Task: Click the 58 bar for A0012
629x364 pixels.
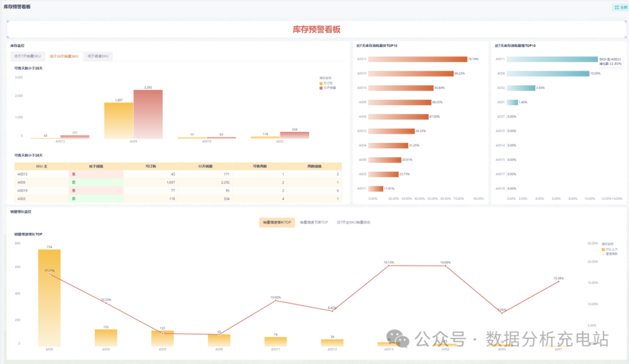Action: (332, 342)
